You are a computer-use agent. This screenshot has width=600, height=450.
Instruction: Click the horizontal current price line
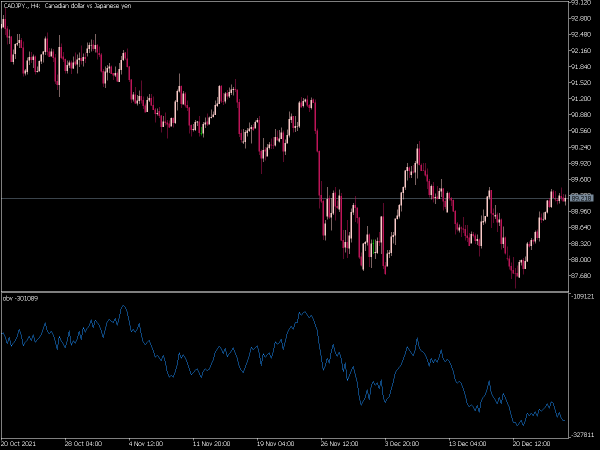[200, 199]
